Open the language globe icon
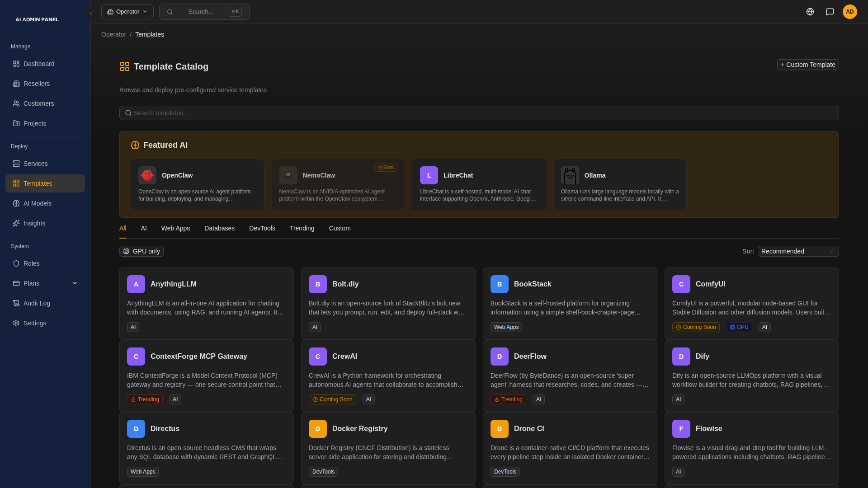The width and height of the screenshot is (868, 488). (810, 12)
